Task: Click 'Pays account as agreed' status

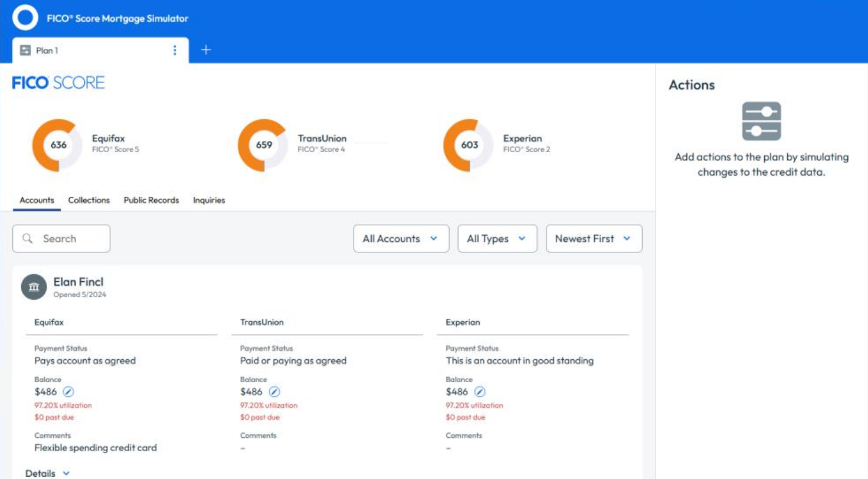Action: (85, 360)
